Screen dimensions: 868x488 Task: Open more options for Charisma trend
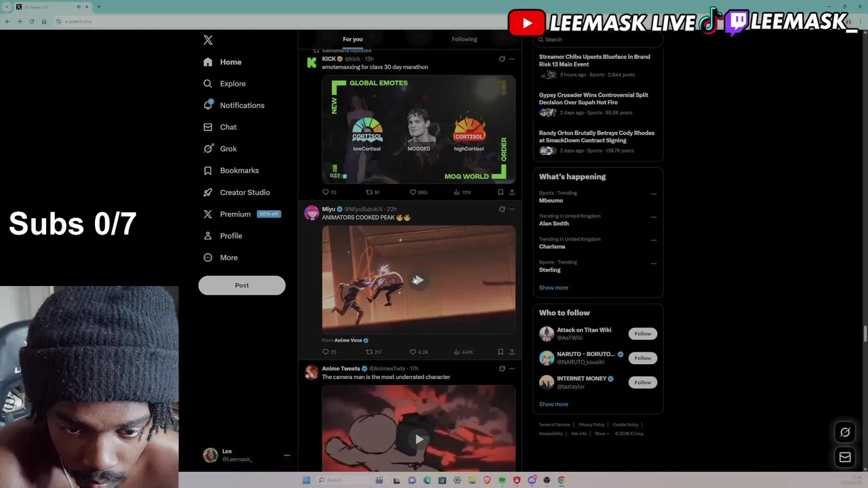tap(654, 240)
